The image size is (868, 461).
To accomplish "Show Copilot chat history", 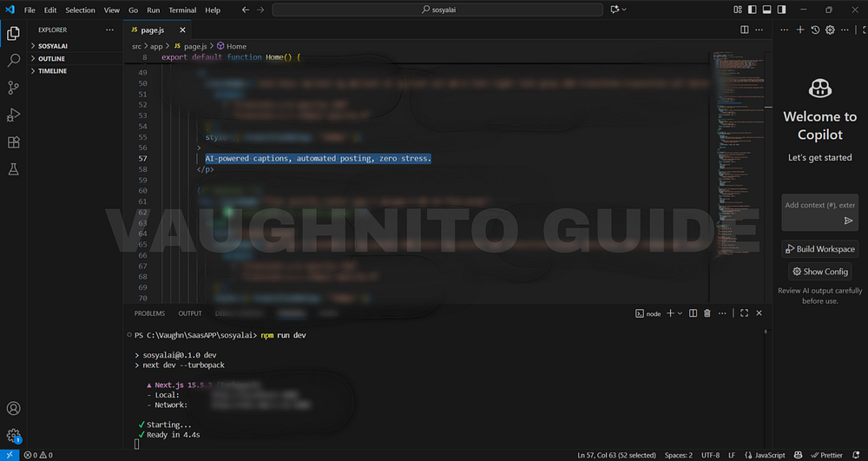I will (815, 30).
